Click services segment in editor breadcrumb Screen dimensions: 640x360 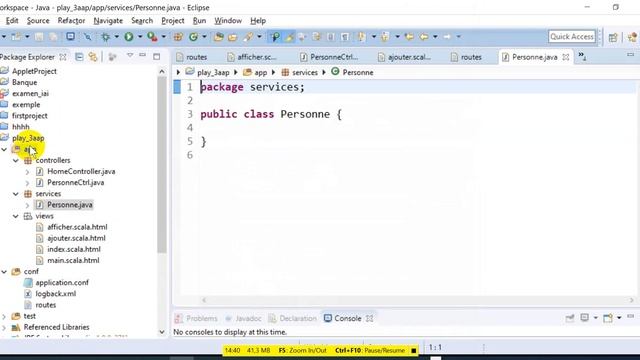coord(304,72)
